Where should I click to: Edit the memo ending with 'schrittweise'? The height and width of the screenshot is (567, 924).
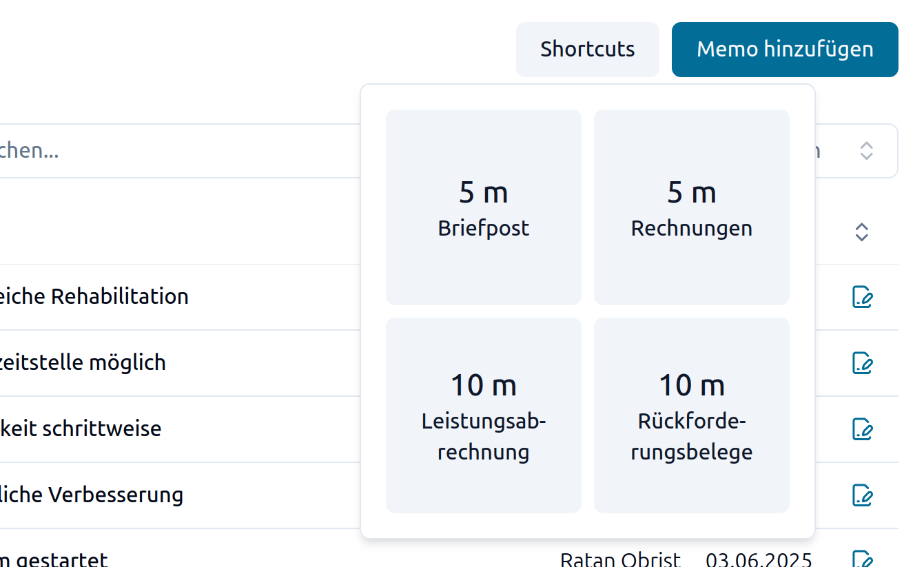coord(862,429)
